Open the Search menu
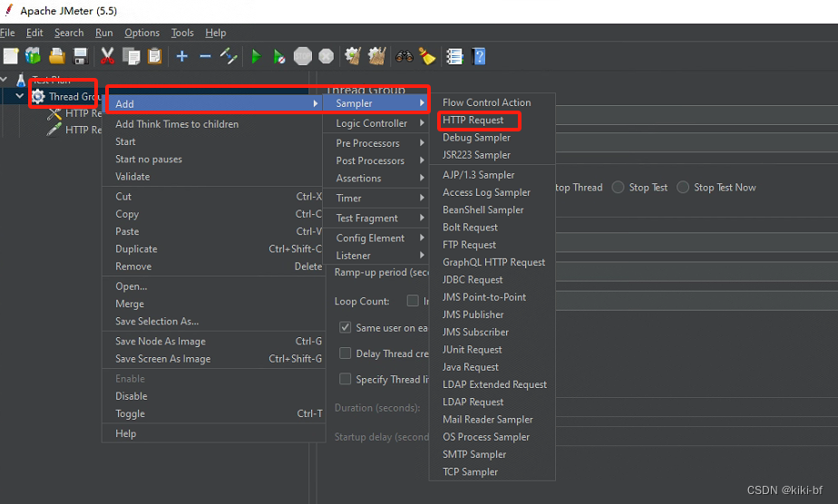The width and height of the screenshot is (838, 504). [x=69, y=33]
